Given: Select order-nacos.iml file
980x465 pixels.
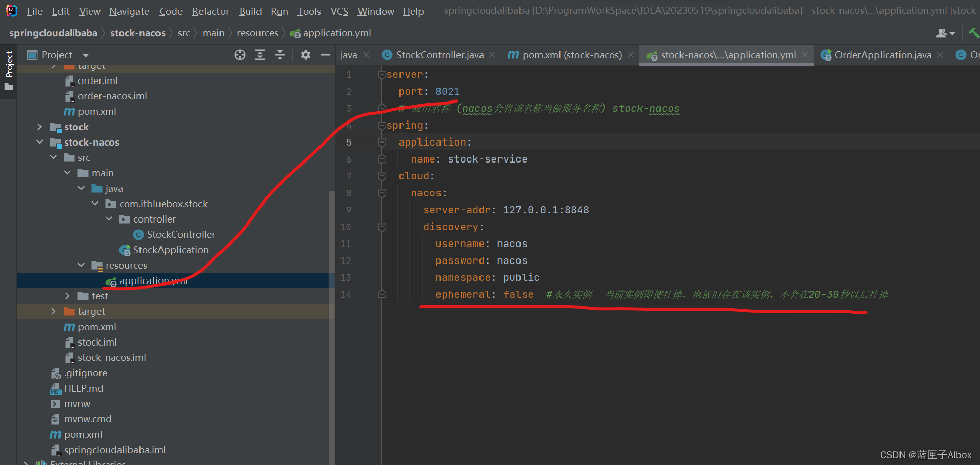Looking at the screenshot, I should click(x=112, y=96).
